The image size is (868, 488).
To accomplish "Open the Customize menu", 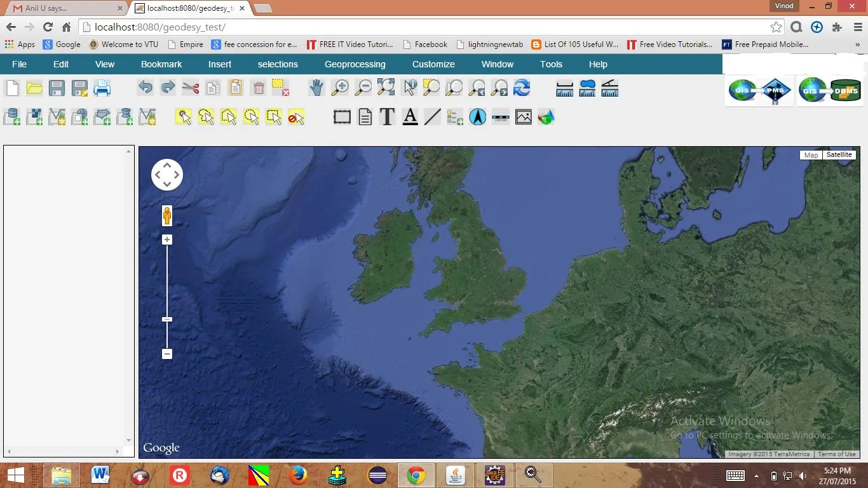I will point(433,64).
